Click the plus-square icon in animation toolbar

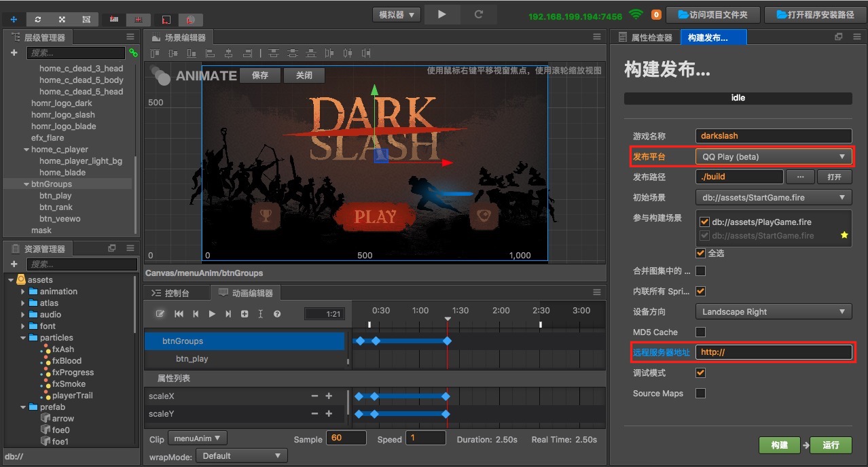(245, 314)
